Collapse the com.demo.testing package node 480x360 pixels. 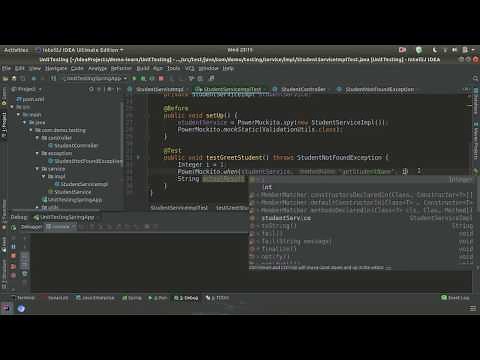(x=31, y=130)
